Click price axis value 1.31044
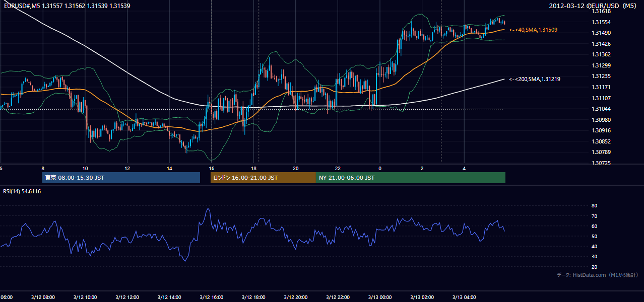The image size is (644, 302). click(x=601, y=109)
